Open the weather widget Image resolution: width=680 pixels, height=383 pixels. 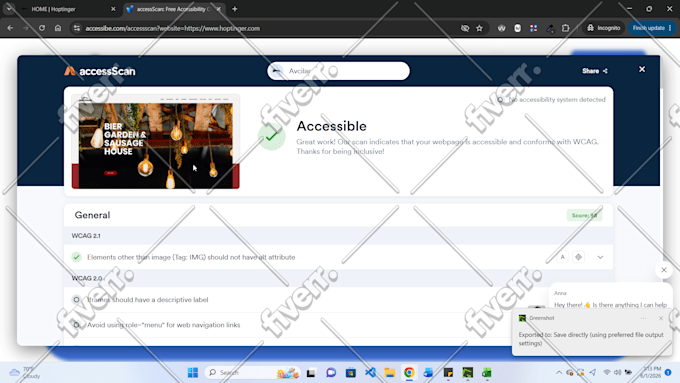click(25, 373)
